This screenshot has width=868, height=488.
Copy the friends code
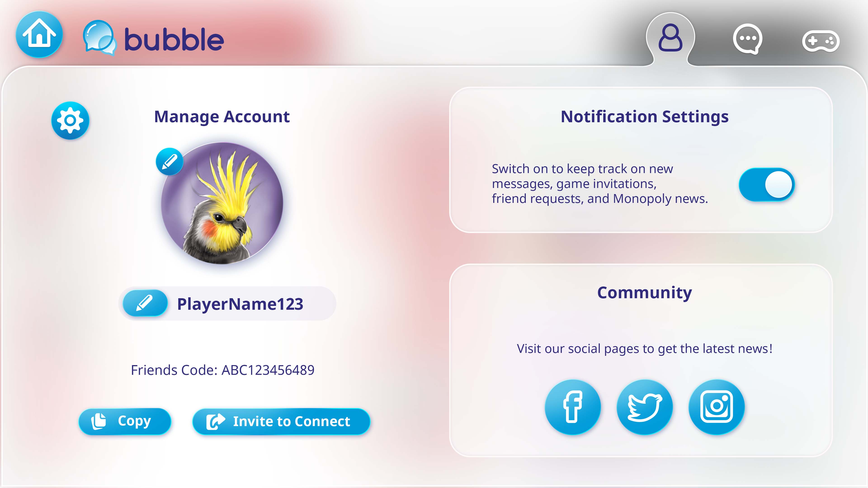coord(125,421)
